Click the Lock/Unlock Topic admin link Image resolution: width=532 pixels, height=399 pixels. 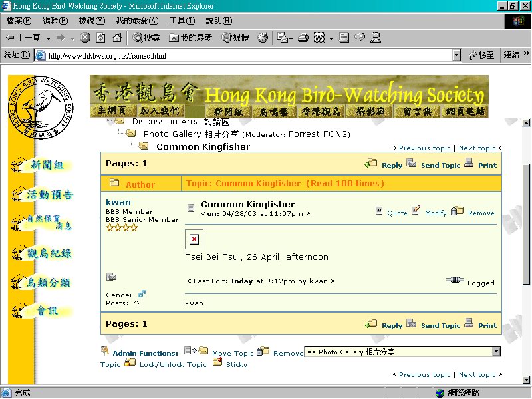[173, 364]
